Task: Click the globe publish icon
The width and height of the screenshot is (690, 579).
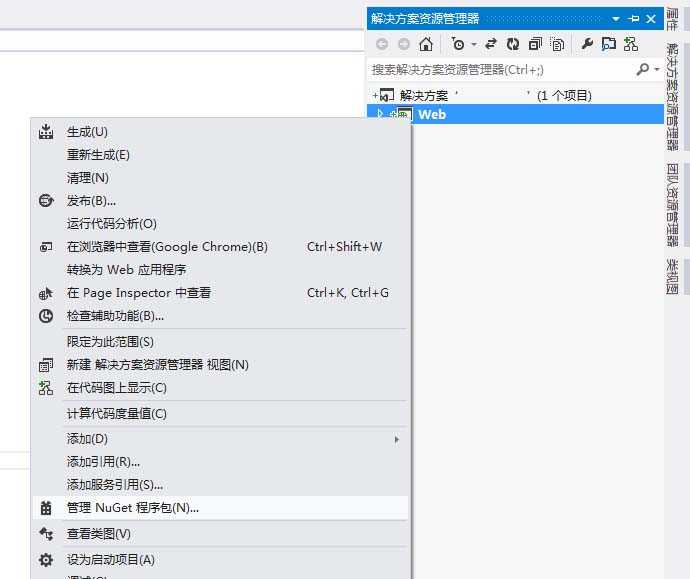Action: click(x=46, y=201)
